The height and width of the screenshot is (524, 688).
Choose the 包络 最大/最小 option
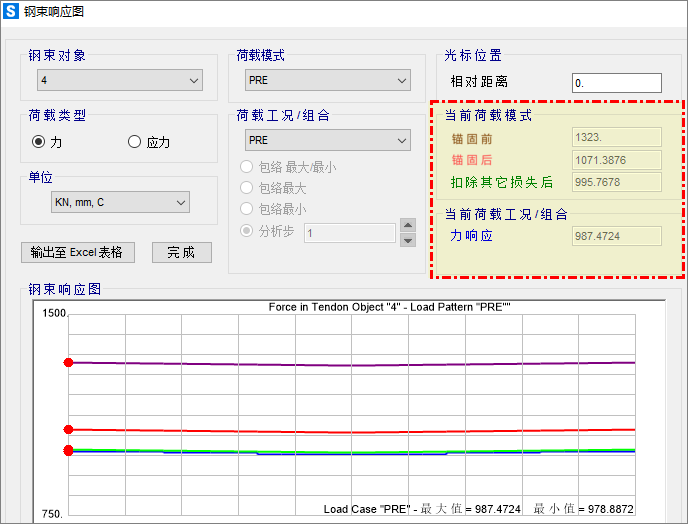pyautogui.click(x=247, y=167)
